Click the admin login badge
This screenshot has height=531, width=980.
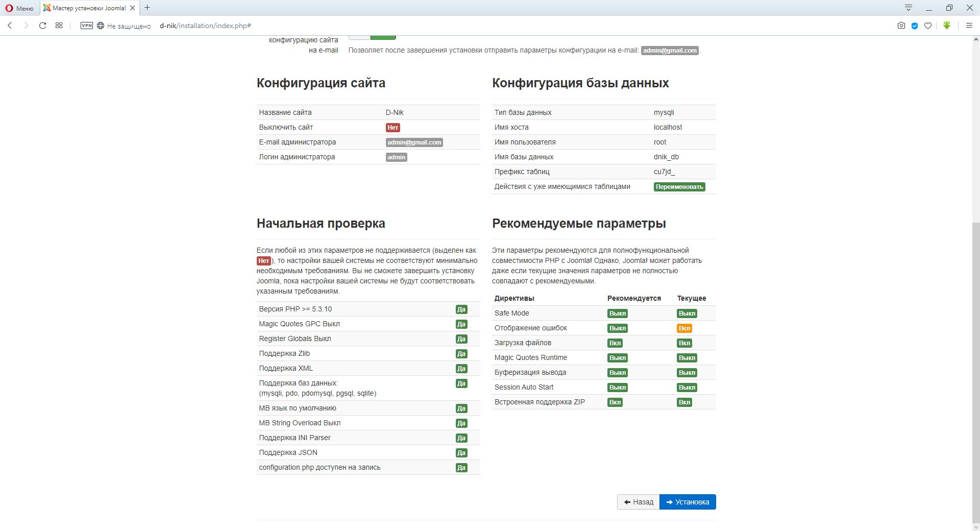397,157
